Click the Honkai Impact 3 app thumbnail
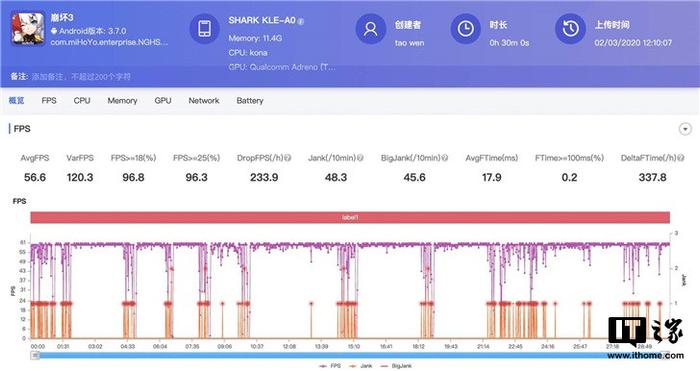This screenshot has width=700, height=371. (28, 29)
